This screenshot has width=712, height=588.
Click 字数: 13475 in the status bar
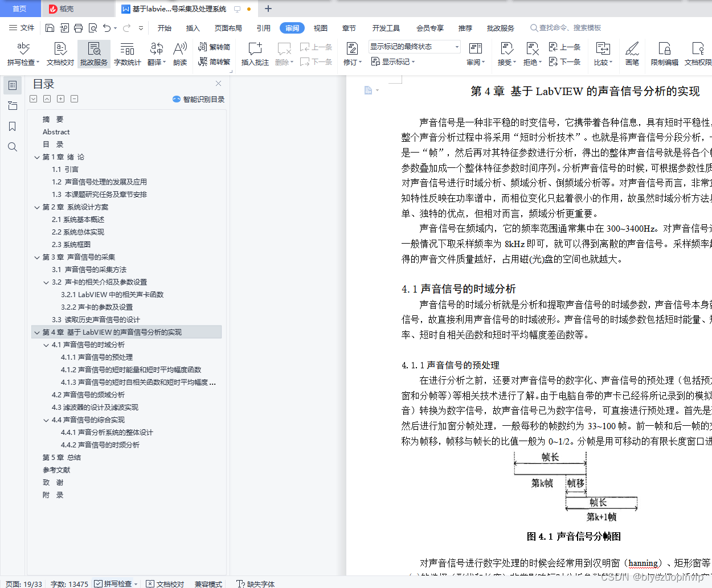pos(69,583)
